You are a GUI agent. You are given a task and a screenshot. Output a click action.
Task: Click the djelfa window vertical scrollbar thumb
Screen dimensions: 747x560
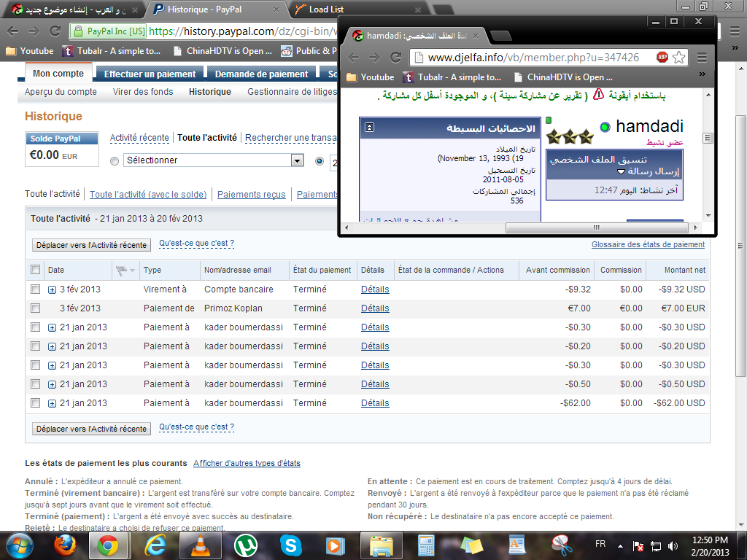point(708,138)
